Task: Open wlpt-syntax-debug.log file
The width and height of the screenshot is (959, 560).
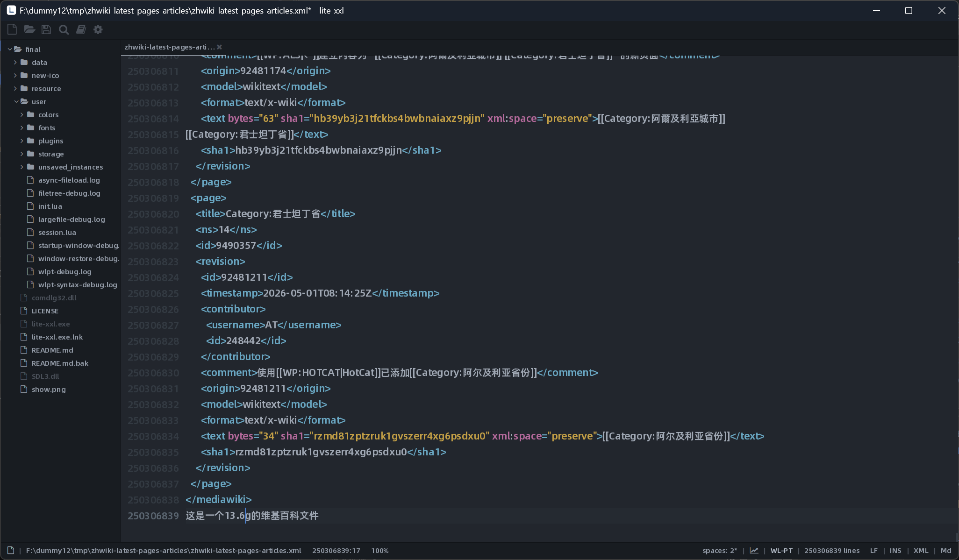Action: pos(78,284)
